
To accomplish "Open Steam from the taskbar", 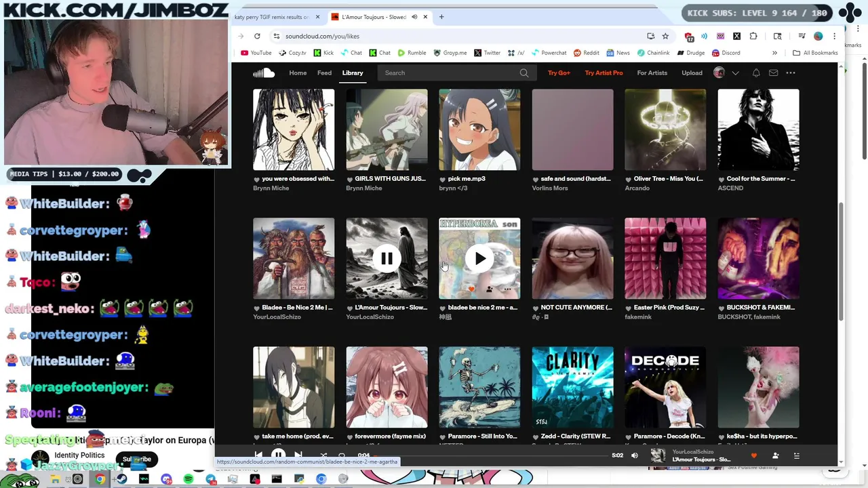I will [122, 479].
